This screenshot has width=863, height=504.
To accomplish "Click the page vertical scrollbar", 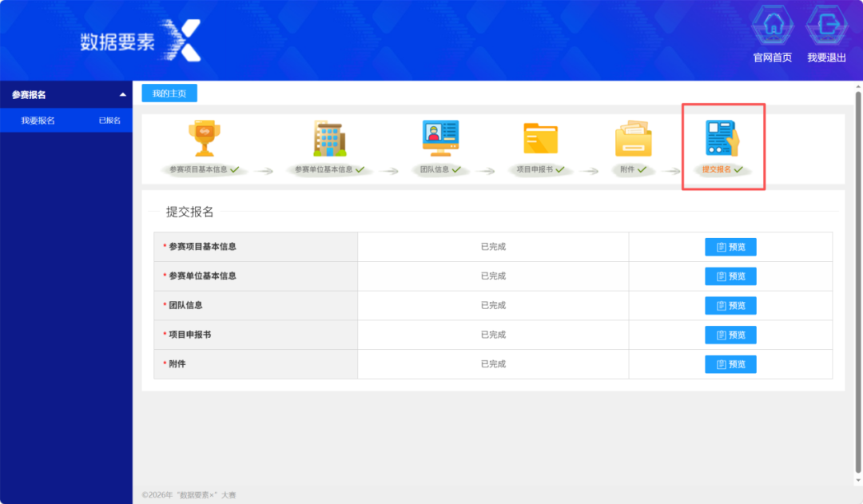I will click(858, 282).
